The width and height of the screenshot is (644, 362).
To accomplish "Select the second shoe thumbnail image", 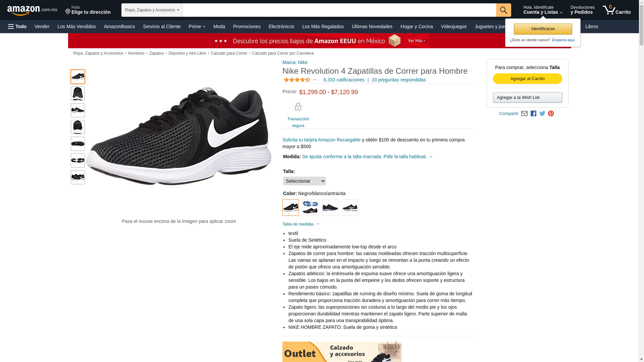I will pyautogui.click(x=78, y=94).
